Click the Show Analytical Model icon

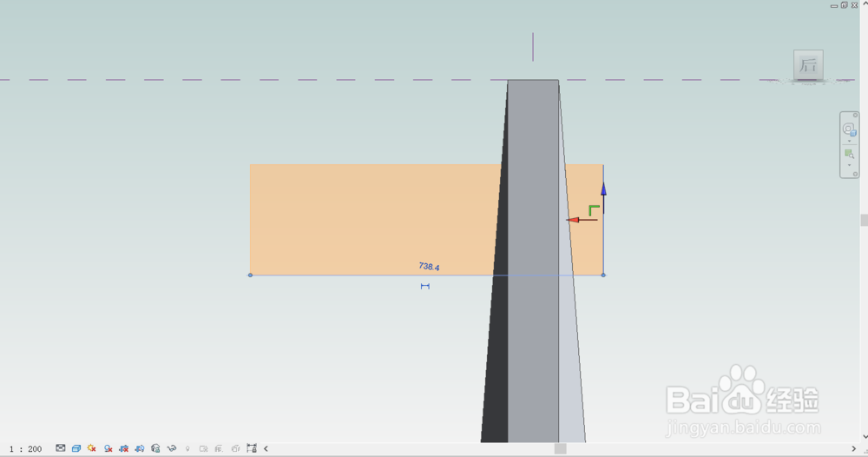click(x=220, y=448)
